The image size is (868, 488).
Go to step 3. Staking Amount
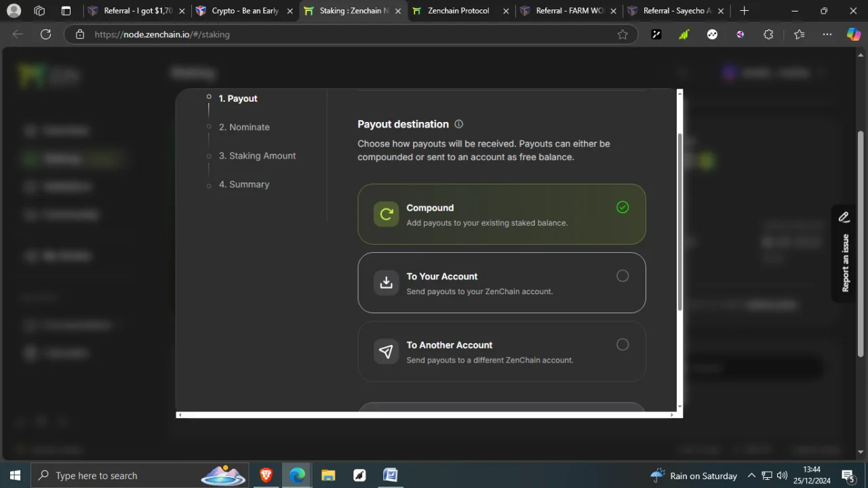point(258,155)
